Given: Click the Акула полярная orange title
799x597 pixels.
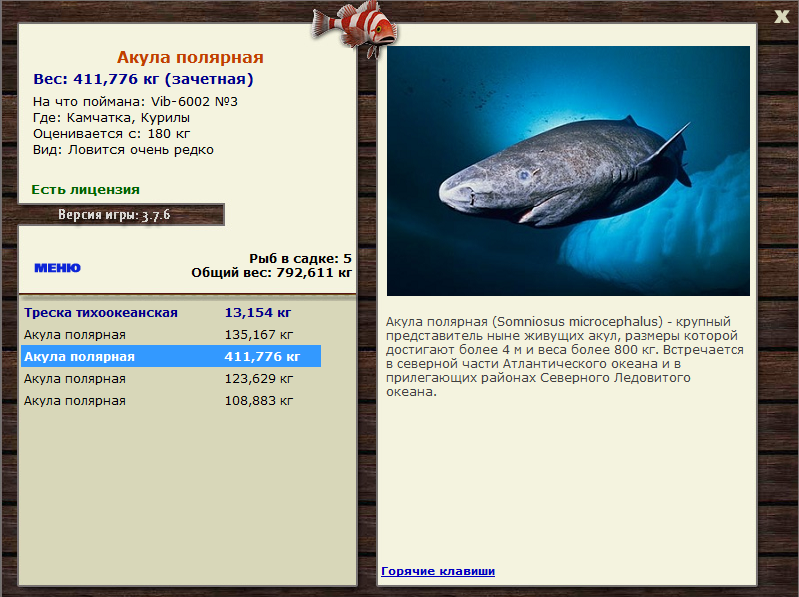Looking at the screenshot, I should click(x=190, y=57).
